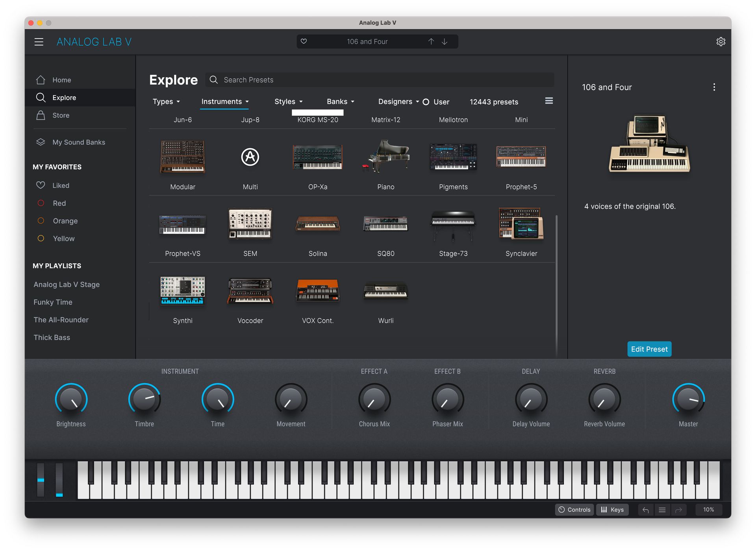
Task: Click the instrument list scrollbar
Action: coord(556,285)
